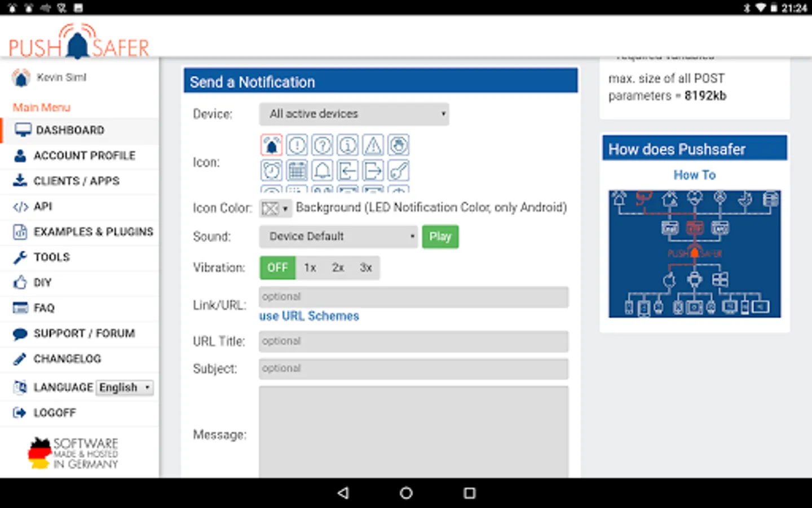The width and height of the screenshot is (812, 508).
Task: Click into the Link/URL optional field
Action: point(414,297)
